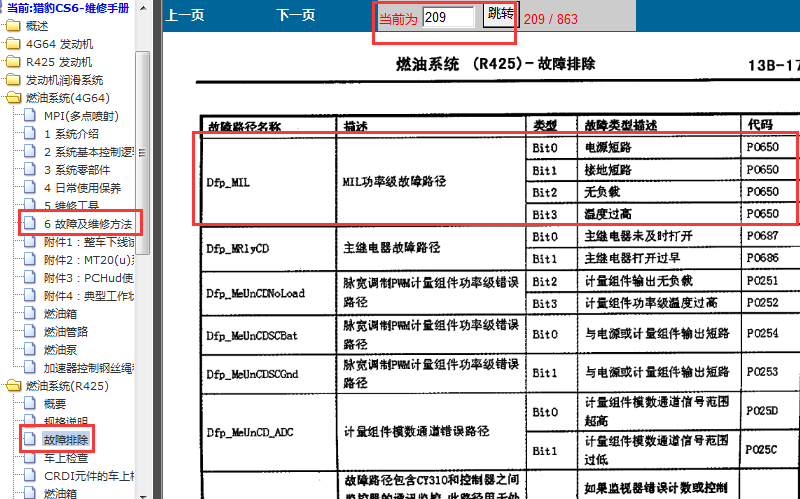Open the MPI(多点喷射) document
Image resolution: width=800 pixels, height=499 pixels.
[x=81, y=116]
